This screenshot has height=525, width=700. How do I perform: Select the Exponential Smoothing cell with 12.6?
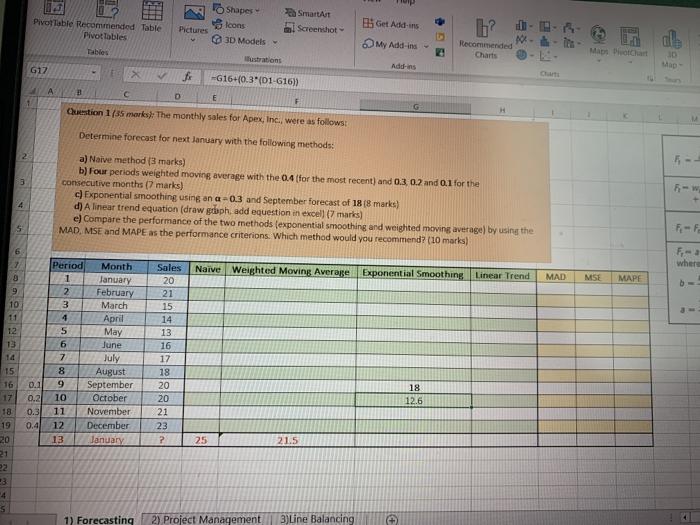coord(413,401)
